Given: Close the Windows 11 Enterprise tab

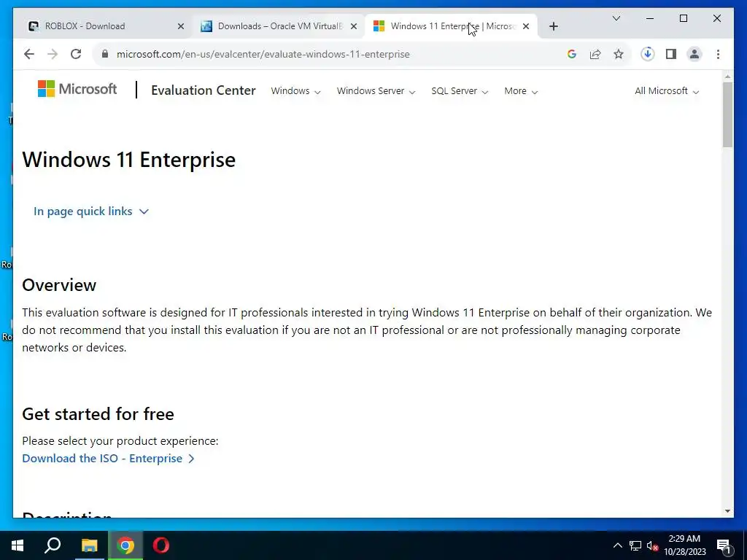Looking at the screenshot, I should tap(526, 27).
